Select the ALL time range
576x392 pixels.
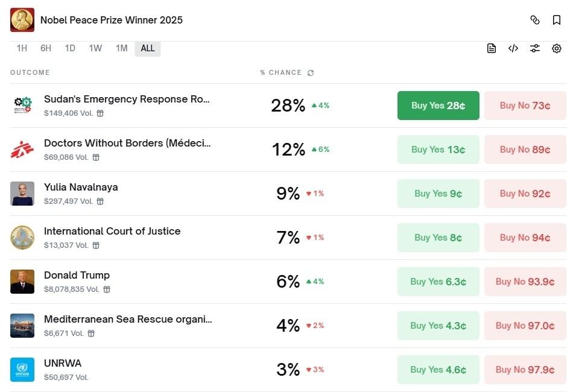[x=148, y=48]
